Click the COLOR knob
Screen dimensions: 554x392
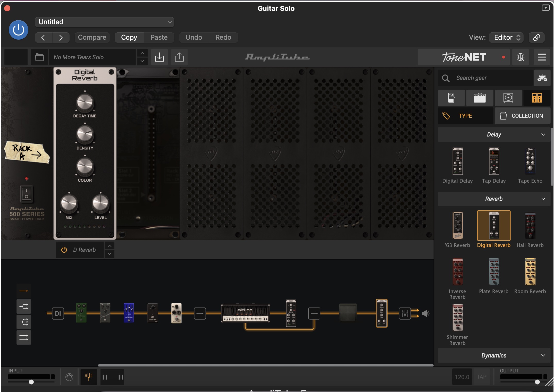click(x=85, y=167)
